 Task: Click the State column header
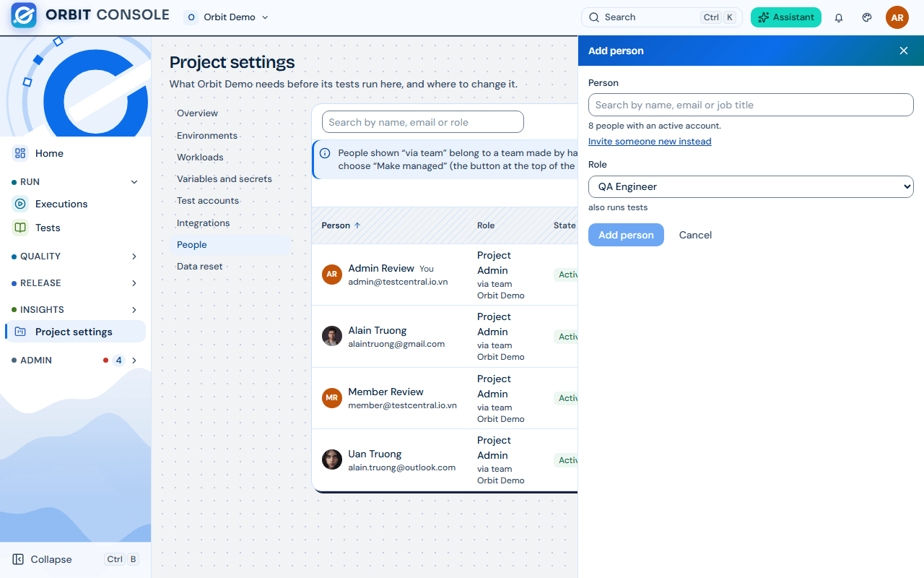click(565, 225)
